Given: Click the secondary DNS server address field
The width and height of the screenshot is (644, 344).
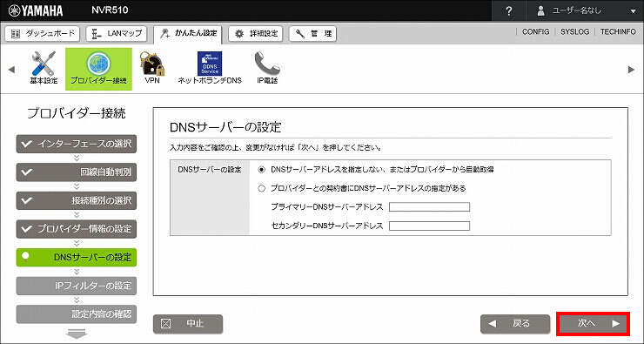Looking at the screenshot, I should coord(429,226).
